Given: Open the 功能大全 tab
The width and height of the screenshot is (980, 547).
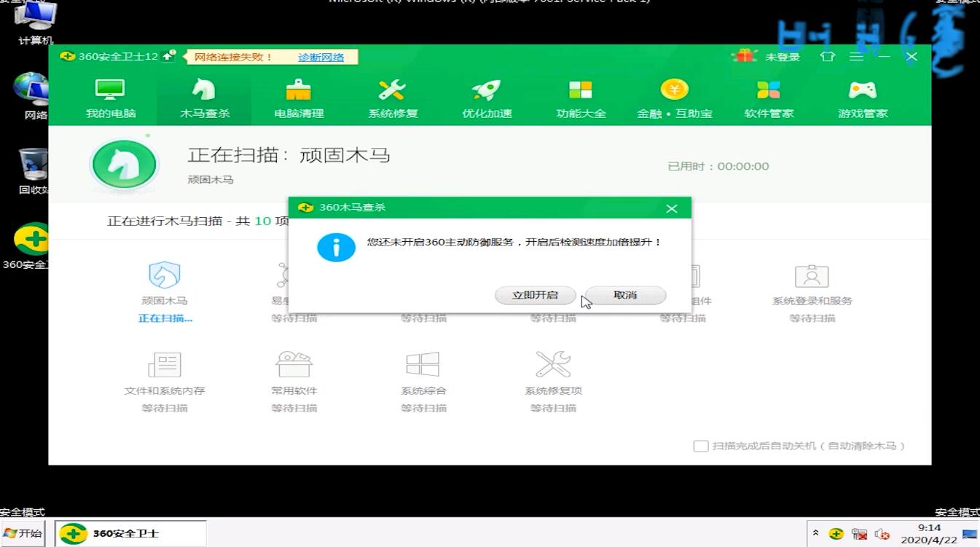Looking at the screenshot, I should pos(581,98).
